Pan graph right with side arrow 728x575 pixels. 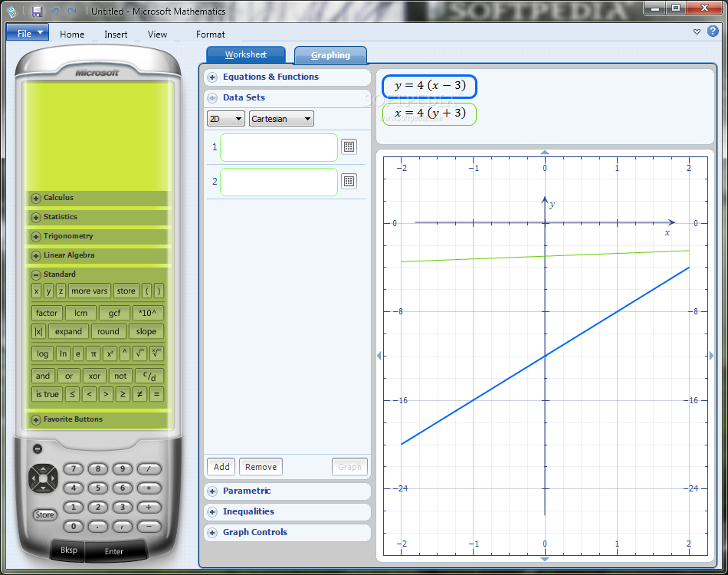click(x=712, y=356)
